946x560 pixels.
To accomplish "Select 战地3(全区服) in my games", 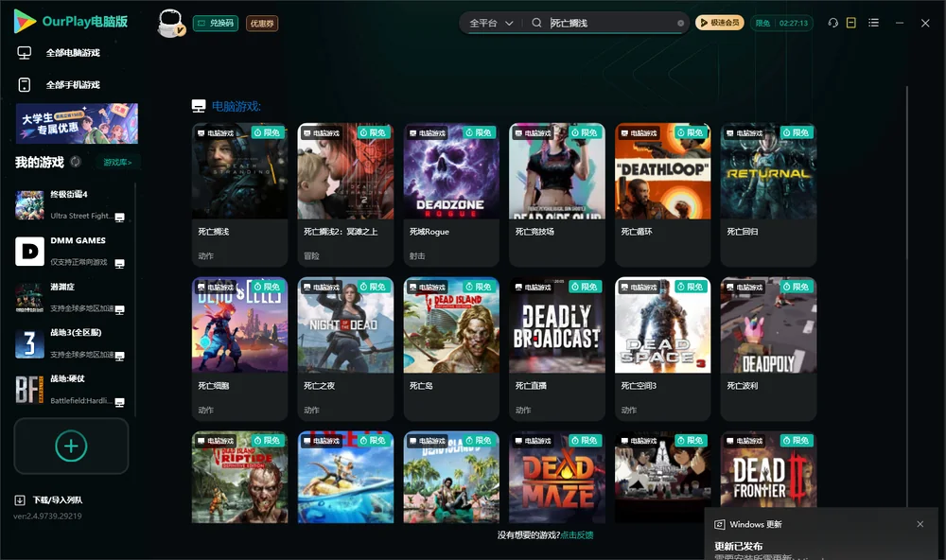I will tap(71, 343).
